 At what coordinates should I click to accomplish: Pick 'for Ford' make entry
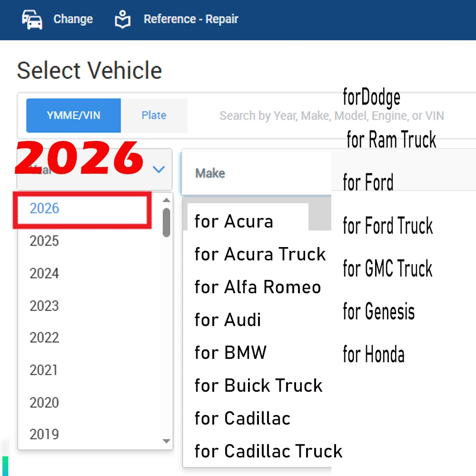[368, 182]
